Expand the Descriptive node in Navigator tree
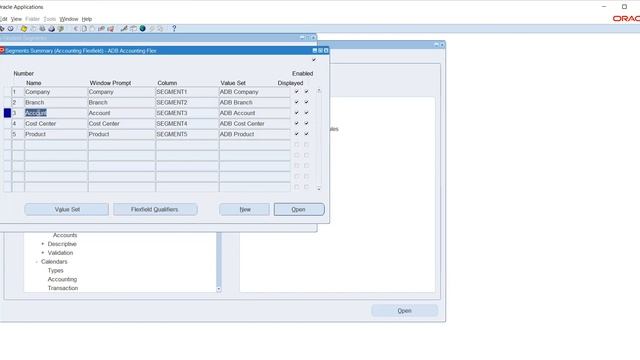640x360 pixels. 42,244
